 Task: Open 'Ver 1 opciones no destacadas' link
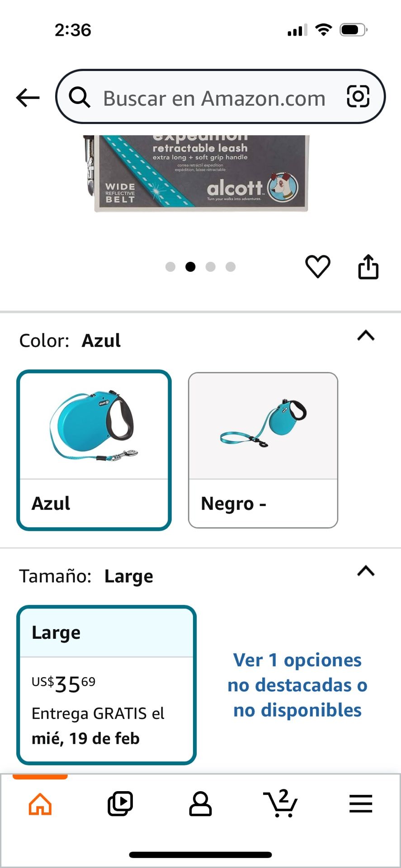297,685
